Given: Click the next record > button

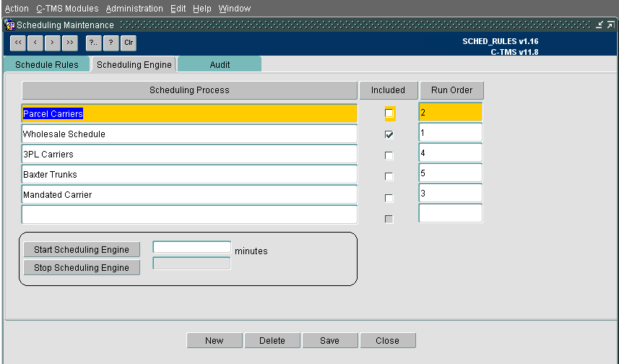Looking at the screenshot, I should pos(53,43).
